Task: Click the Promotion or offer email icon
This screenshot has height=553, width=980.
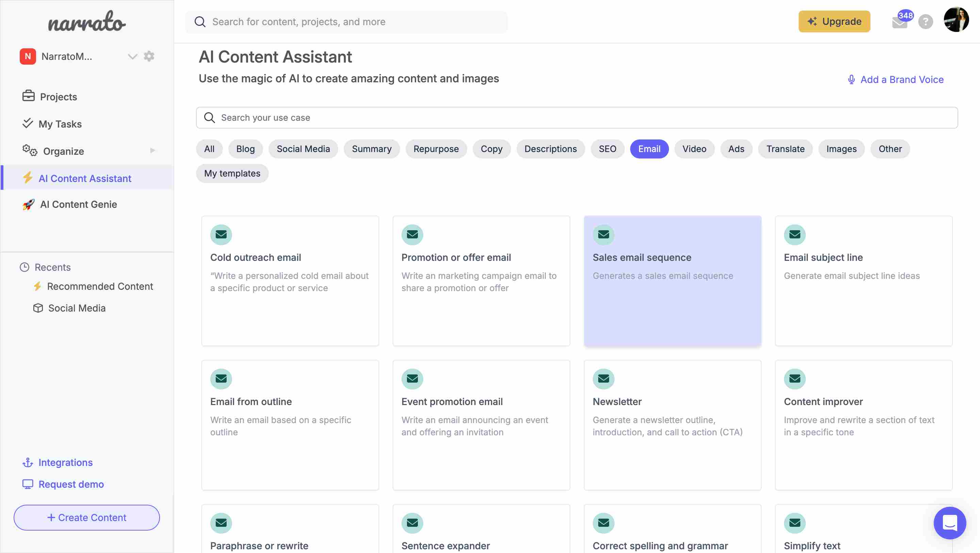Action: pyautogui.click(x=412, y=234)
